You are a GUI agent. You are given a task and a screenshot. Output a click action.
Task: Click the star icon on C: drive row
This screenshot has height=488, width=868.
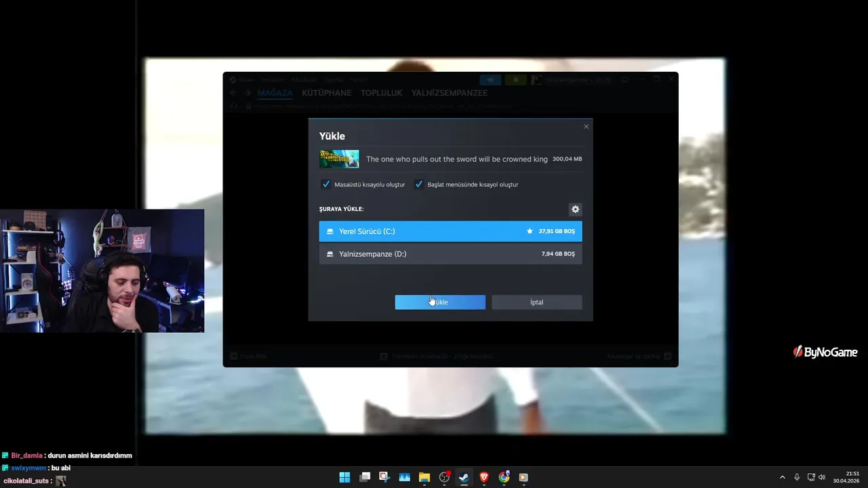click(x=530, y=231)
